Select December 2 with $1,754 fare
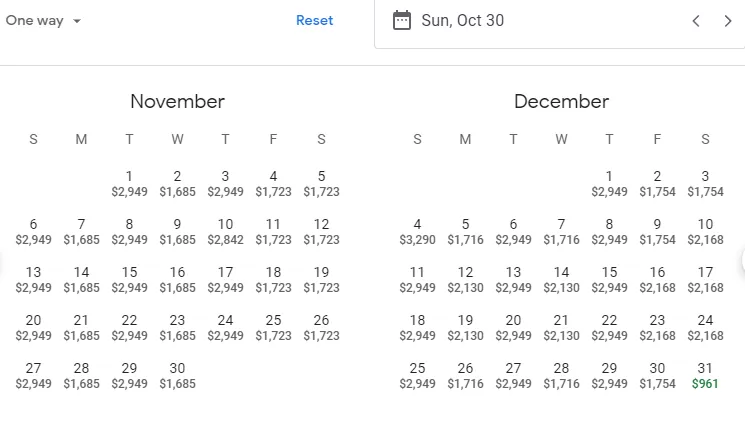 click(x=657, y=183)
